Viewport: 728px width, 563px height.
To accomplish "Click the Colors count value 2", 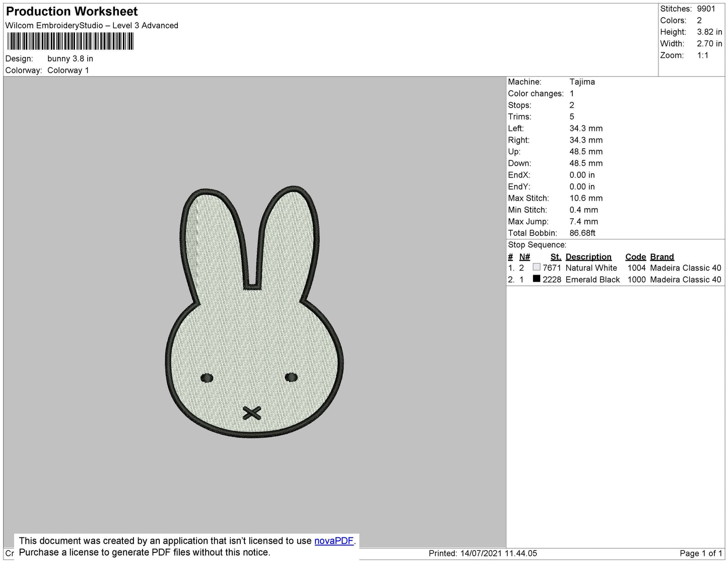I will 699,20.
